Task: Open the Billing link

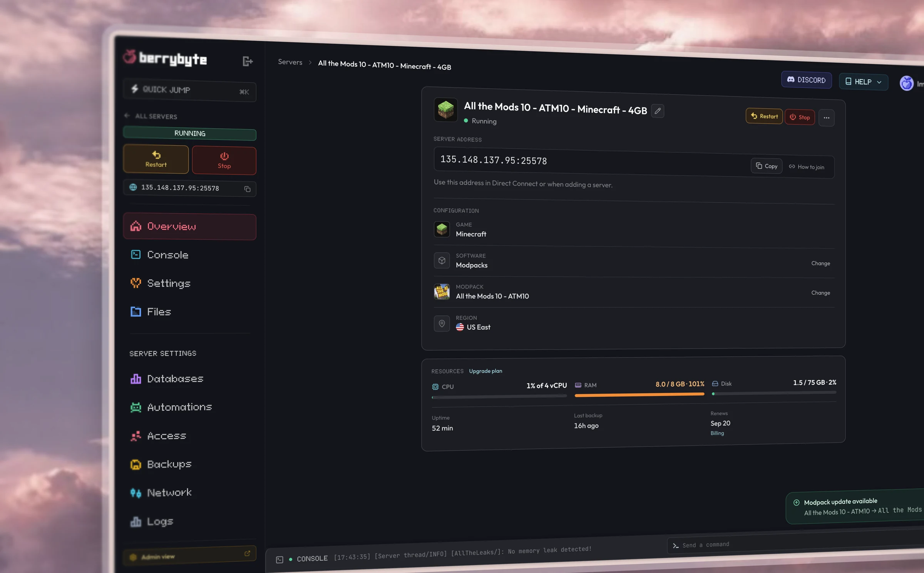Action: 717,433
